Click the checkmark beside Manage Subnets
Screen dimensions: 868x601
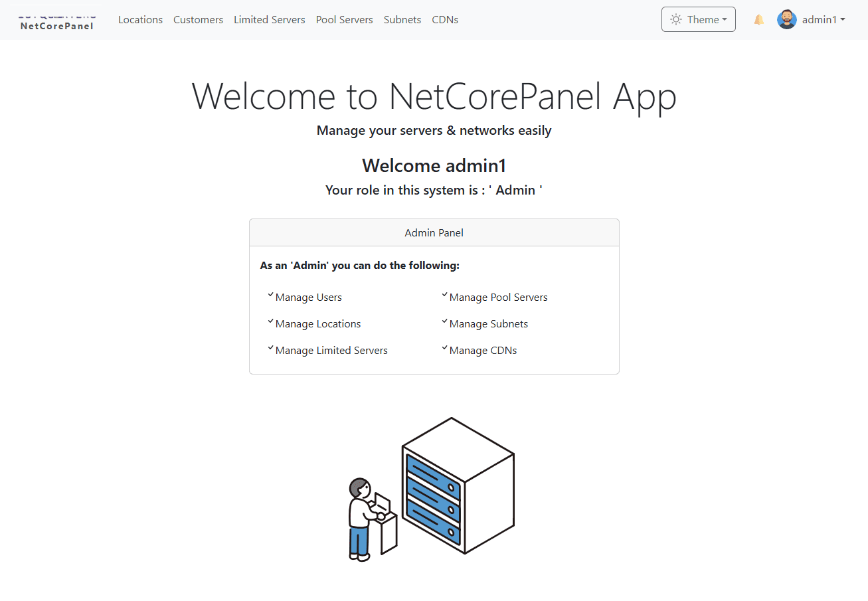tap(444, 321)
